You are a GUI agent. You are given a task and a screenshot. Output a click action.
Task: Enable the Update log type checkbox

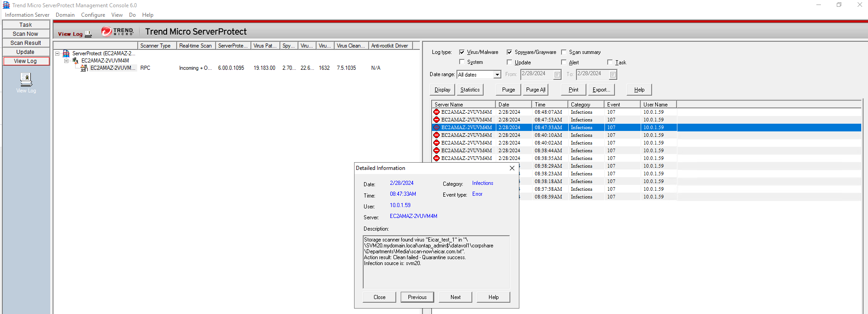pos(509,62)
